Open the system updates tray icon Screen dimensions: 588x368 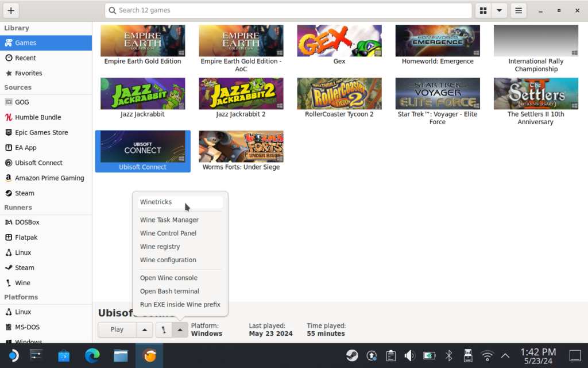[x=372, y=355]
